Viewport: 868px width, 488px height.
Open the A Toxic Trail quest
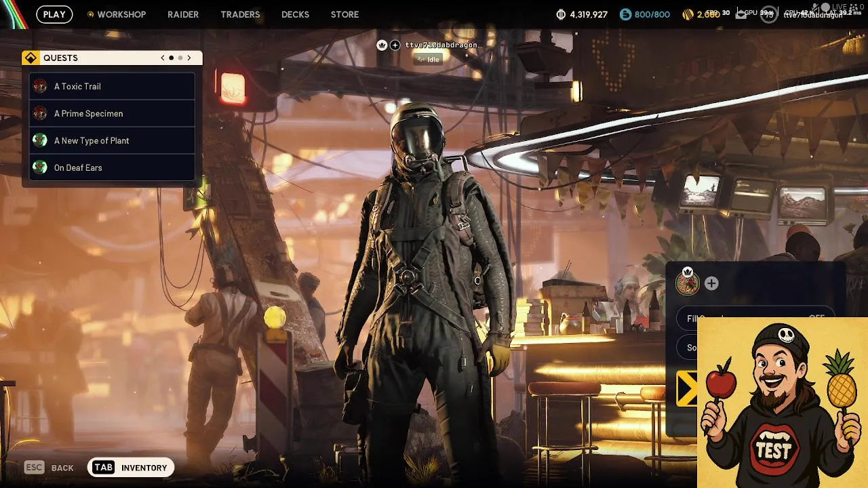click(112, 86)
